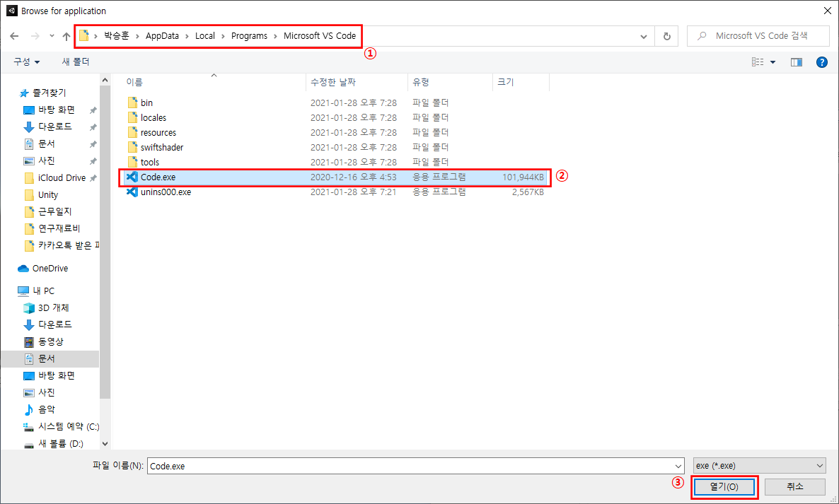Select the resources folder icon

click(x=132, y=133)
